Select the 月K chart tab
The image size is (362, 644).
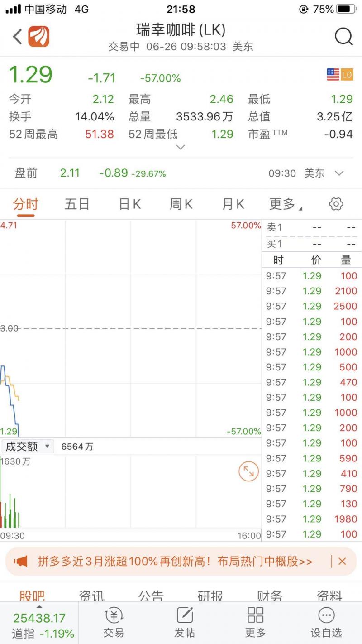click(x=233, y=205)
